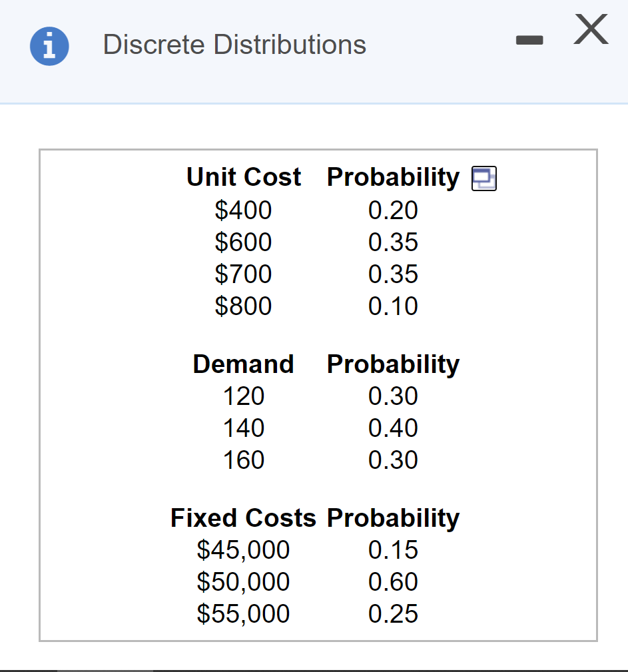The width and height of the screenshot is (628, 672).
Task: Close the Discrete Distributions dialog
Action: (590, 30)
